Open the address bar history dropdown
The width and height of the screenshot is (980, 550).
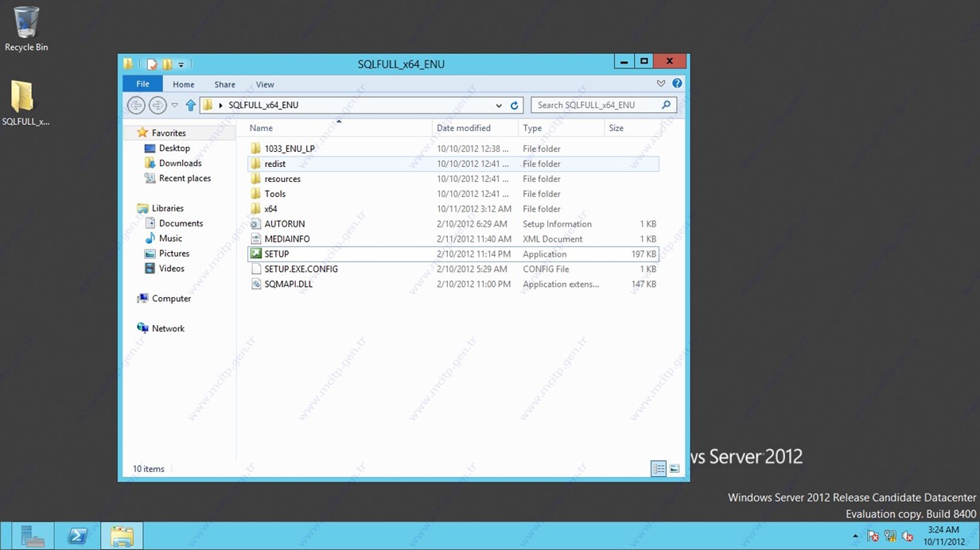click(499, 105)
